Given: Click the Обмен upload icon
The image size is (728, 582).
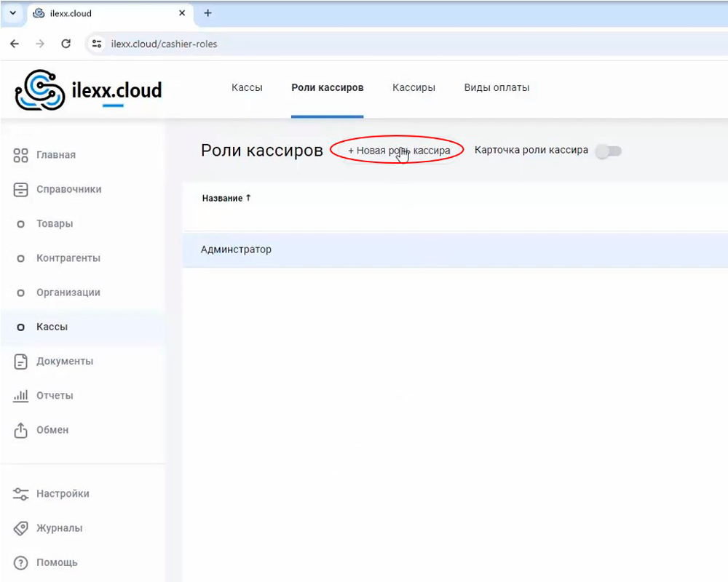Looking at the screenshot, I should click(x=21, y=430).
